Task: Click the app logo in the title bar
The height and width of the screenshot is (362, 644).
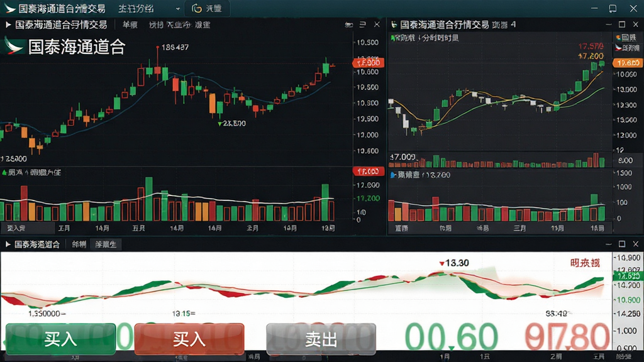Action: (x=9, y=8)
